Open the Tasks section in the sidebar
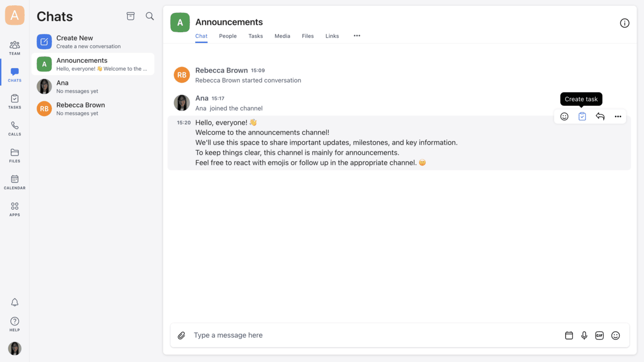Image resolution: width=644 pixels, height=362 pixels. pos(14,101)
